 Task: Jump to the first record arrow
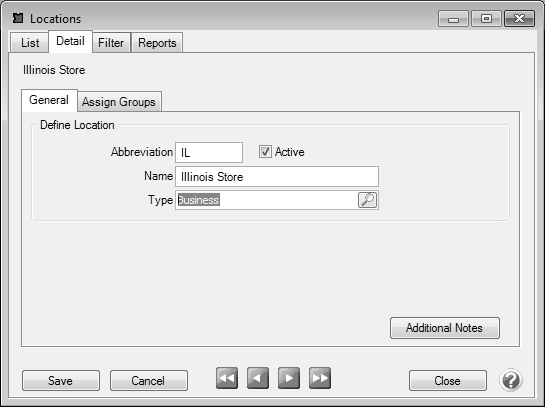click(227, 378)
